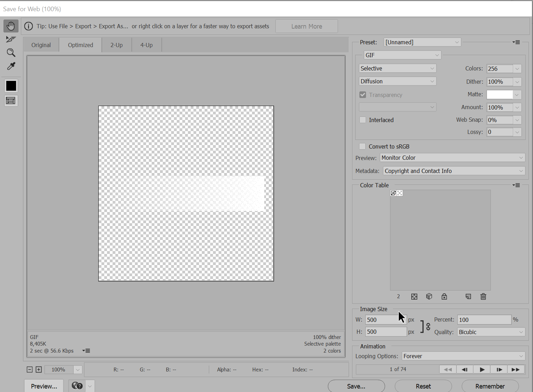Screen dimensions: 533x392
Task: Select the Slice Select tool
Action: coord(11,39)
